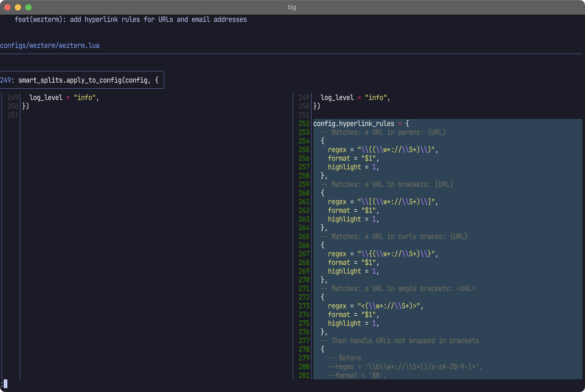Click the yellow minimize window button
This screenshot has height=392, width=585.
coord(18,7)
